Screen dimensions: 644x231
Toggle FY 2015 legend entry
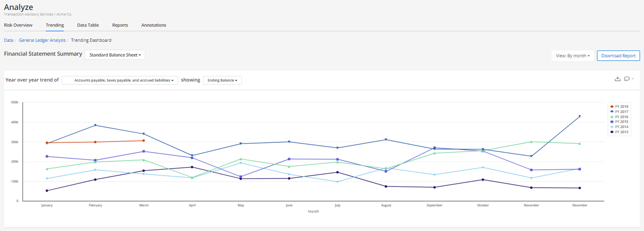tap(619, 122)
